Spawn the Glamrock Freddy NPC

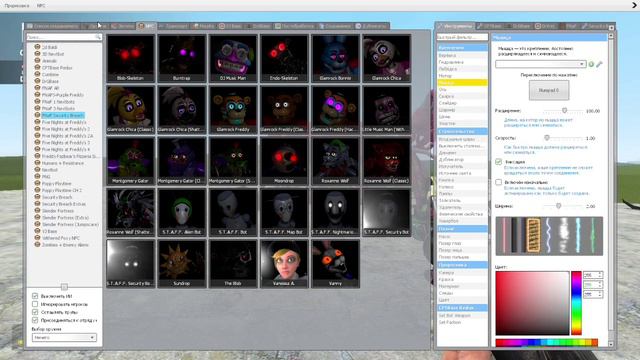point(233,109)
